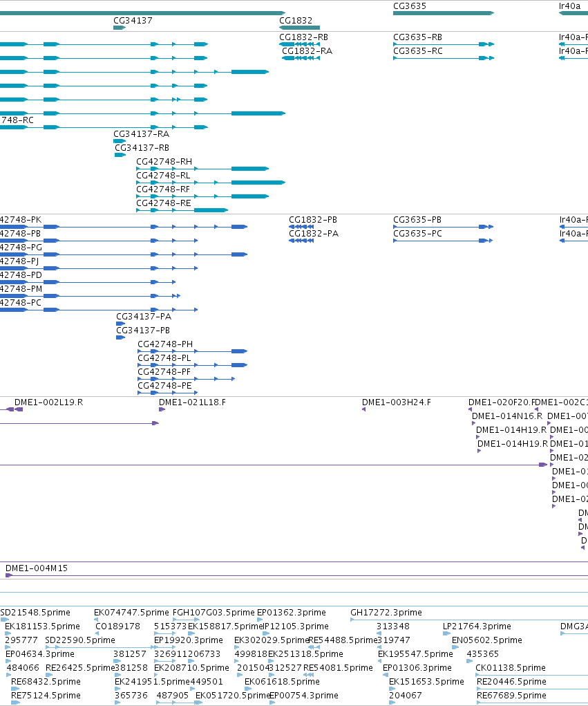Open the DME1-004M15 BAC label
The image size is (588, 706).
pos(37,568)
